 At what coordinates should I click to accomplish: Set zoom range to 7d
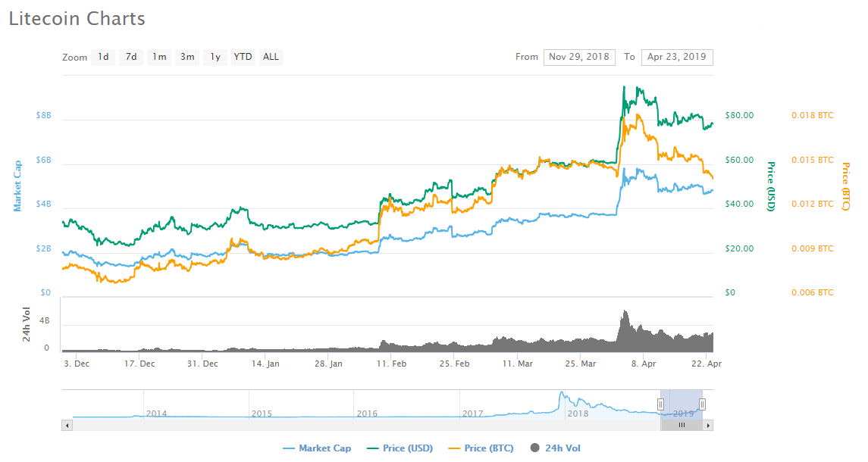(x=131, y=57)
